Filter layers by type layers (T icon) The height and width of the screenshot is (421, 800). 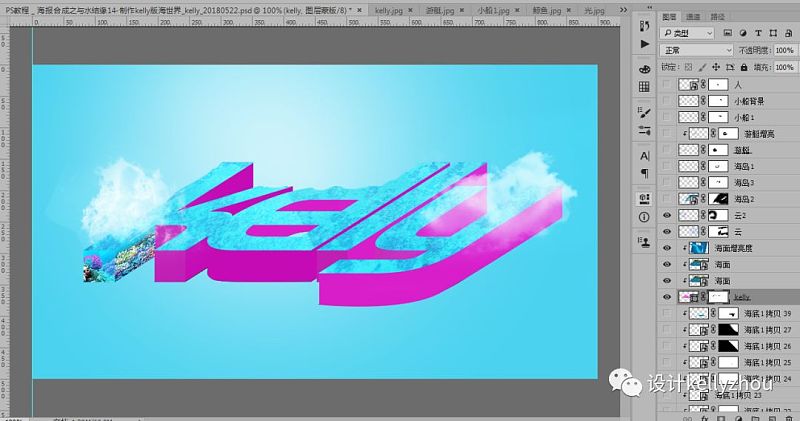(758, 33)
